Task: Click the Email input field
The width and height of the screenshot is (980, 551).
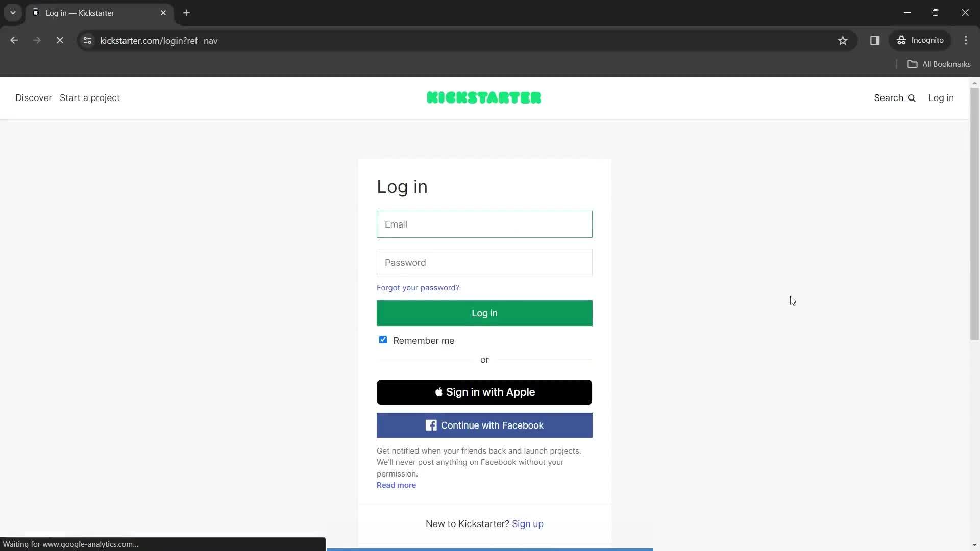Action: [x=484, y=224]
